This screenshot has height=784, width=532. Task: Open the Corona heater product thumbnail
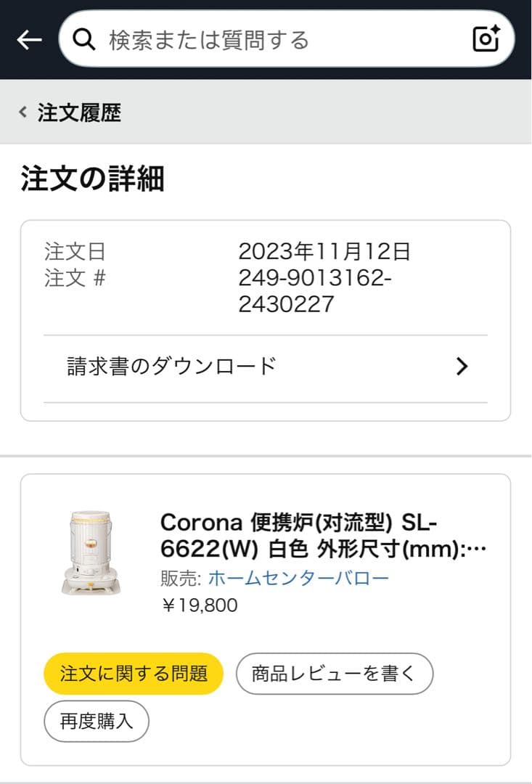point(91,553)
